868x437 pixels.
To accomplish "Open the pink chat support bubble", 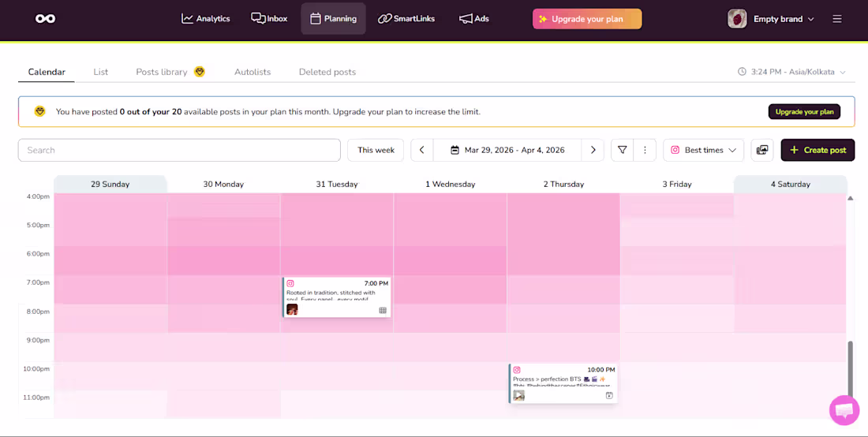I will [x=844, y=410].
